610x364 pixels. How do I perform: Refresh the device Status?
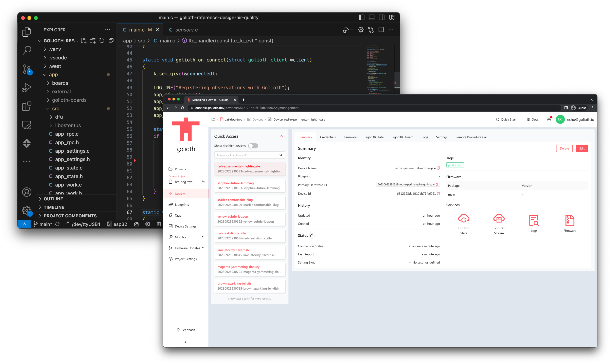click(312, 235)
